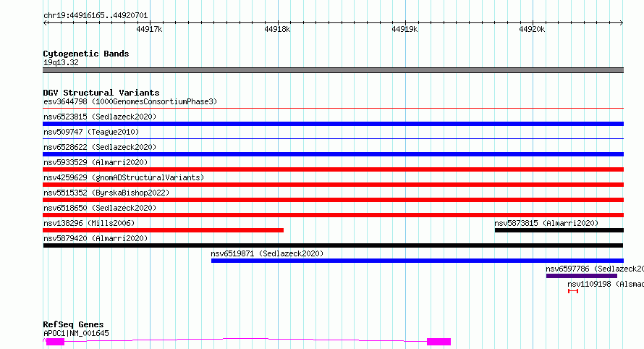Open the DGV Structural Variants track title
Screen dimensions: 644x349
(101, 93)
